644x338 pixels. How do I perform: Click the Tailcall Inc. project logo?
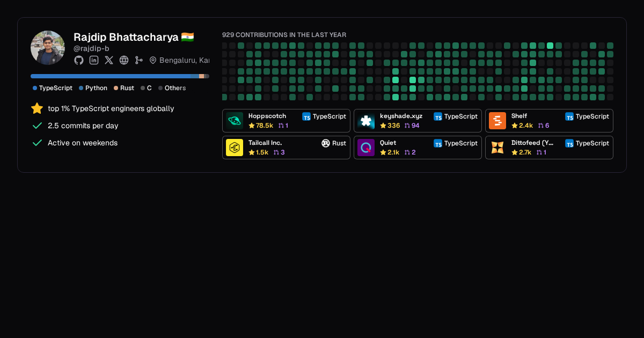(235, 148)
